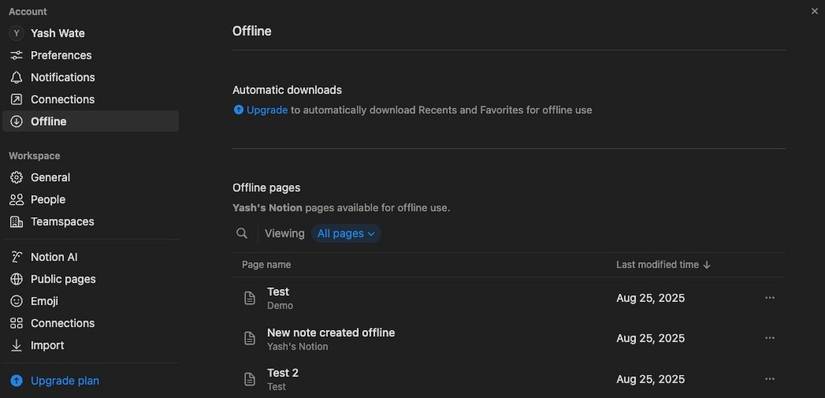
Task: Click the Demo parent label under Test
Action: [x=280, y=306]
